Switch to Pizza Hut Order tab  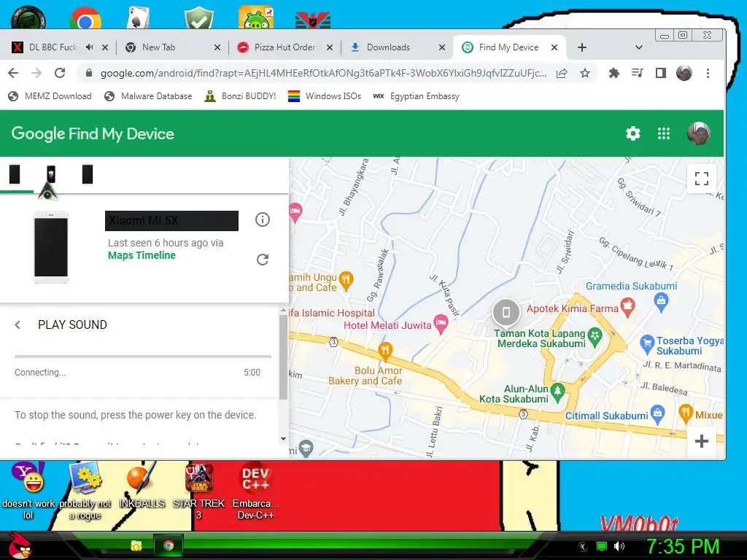pos(285,47)
